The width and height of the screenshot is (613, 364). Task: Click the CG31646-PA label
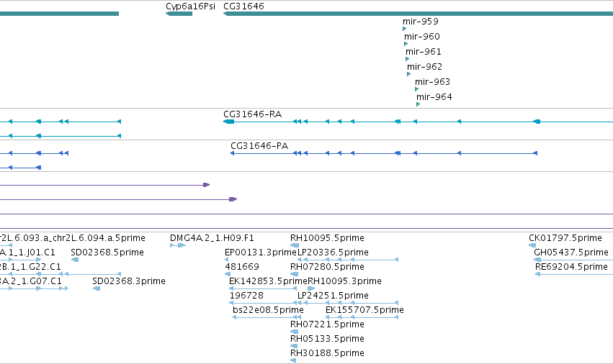259,146
